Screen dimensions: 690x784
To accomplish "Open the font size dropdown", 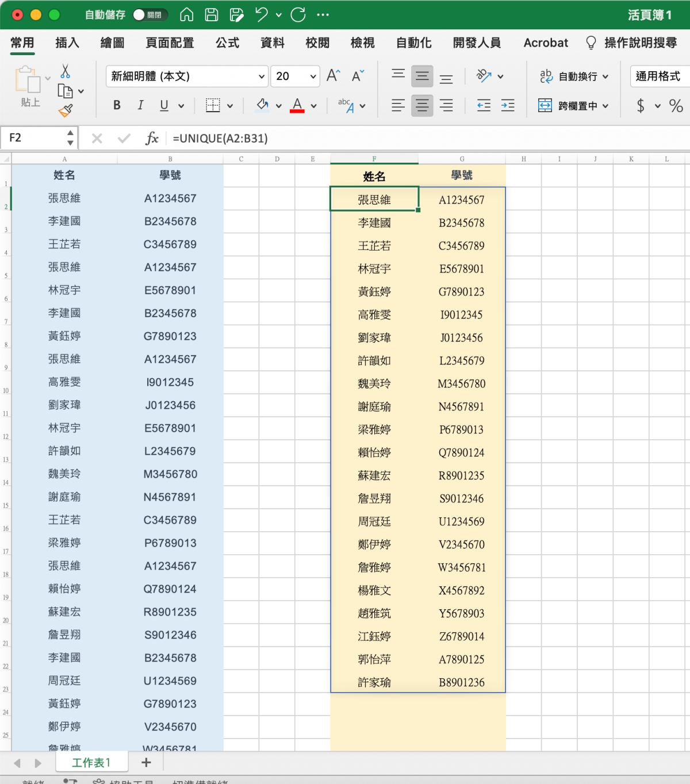I will 313,76.
